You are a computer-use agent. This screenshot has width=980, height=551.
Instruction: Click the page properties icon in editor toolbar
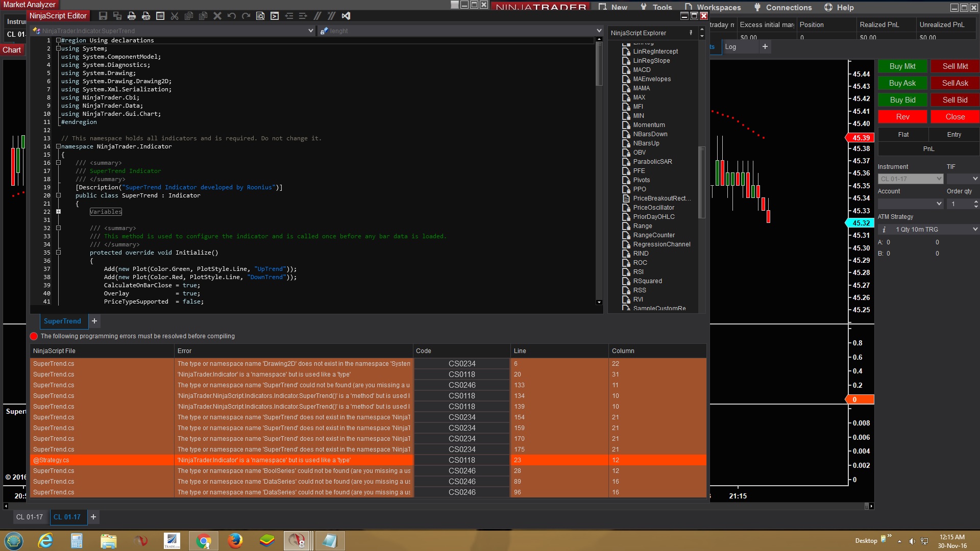(x=160, y=16)
